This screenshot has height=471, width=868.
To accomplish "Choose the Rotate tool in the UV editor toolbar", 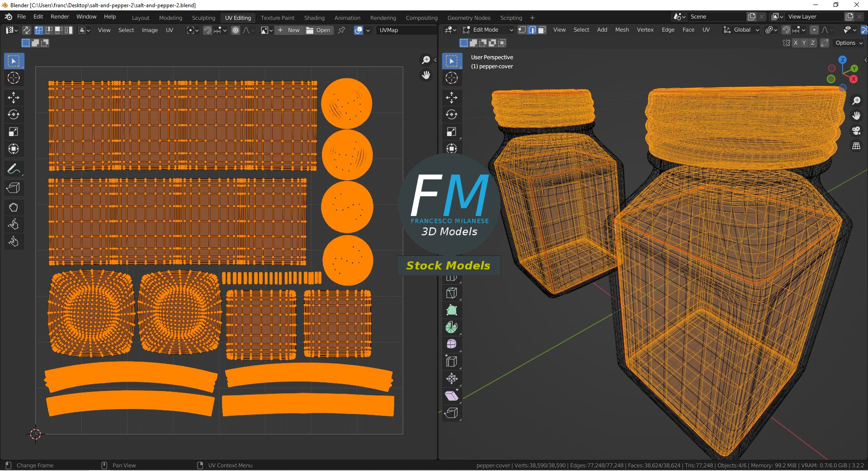I will (14, 115).
